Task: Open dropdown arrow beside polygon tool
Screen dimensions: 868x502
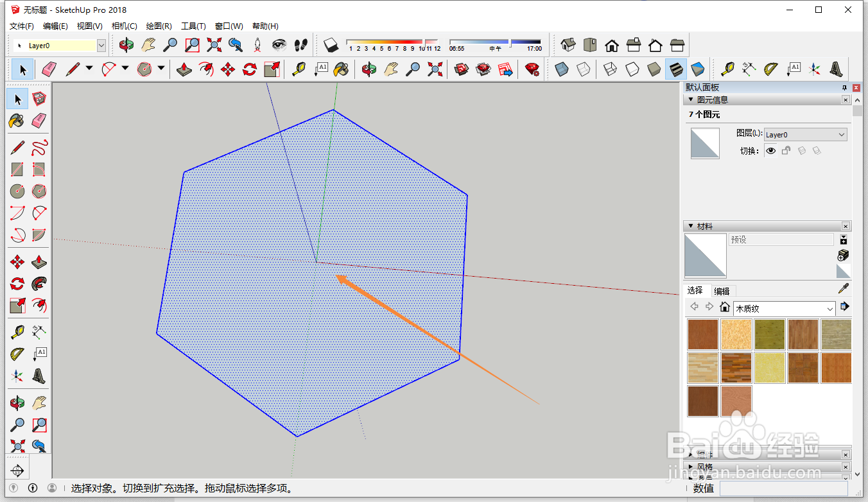Action: tap(161, 69)
